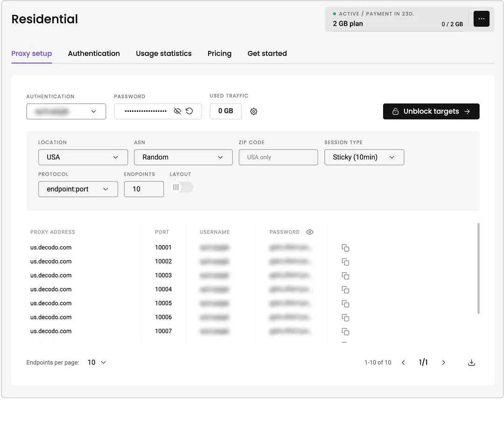The image size is (504, 429).
Task: Open the three-dots plan options menu
Action: click(x=482, y=19)
